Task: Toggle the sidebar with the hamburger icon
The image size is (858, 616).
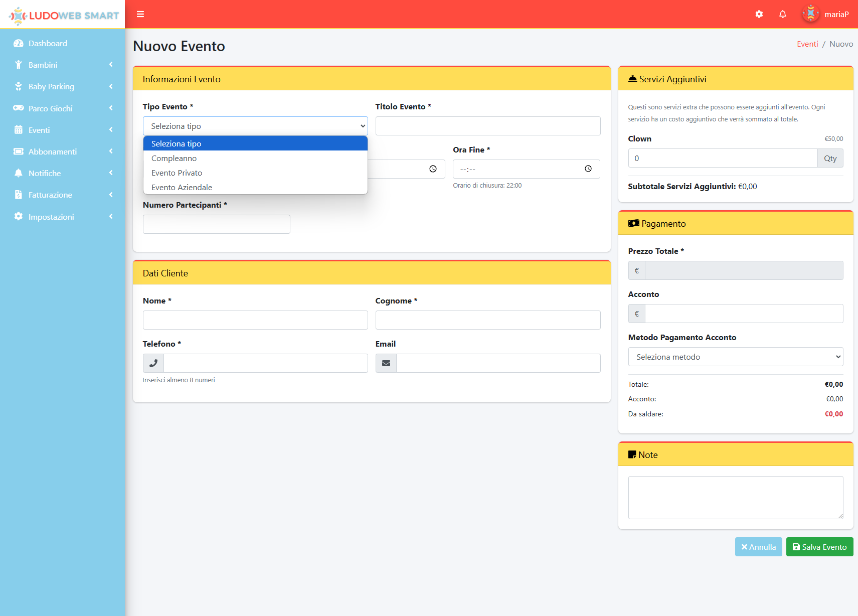Action: pos(140,14)
